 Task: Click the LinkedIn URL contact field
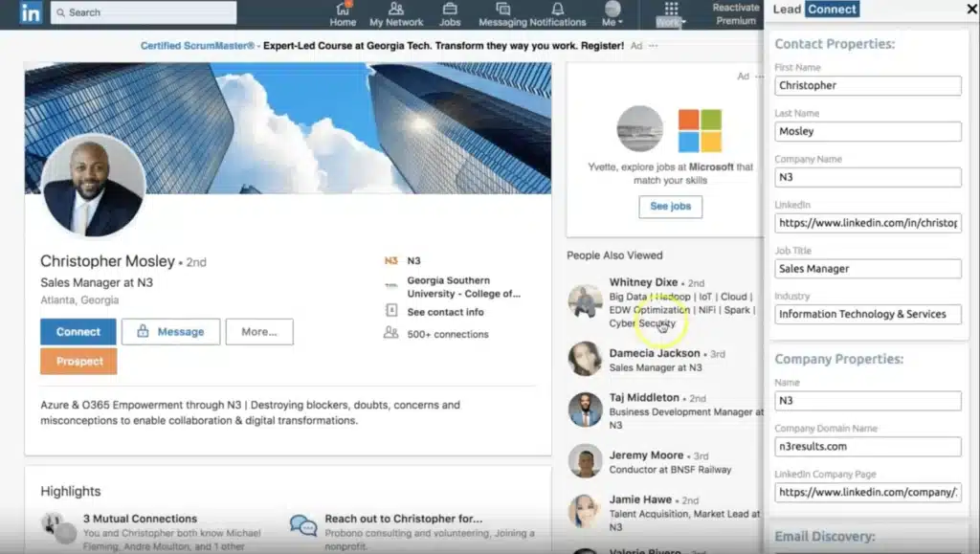[x=867, y=223]
